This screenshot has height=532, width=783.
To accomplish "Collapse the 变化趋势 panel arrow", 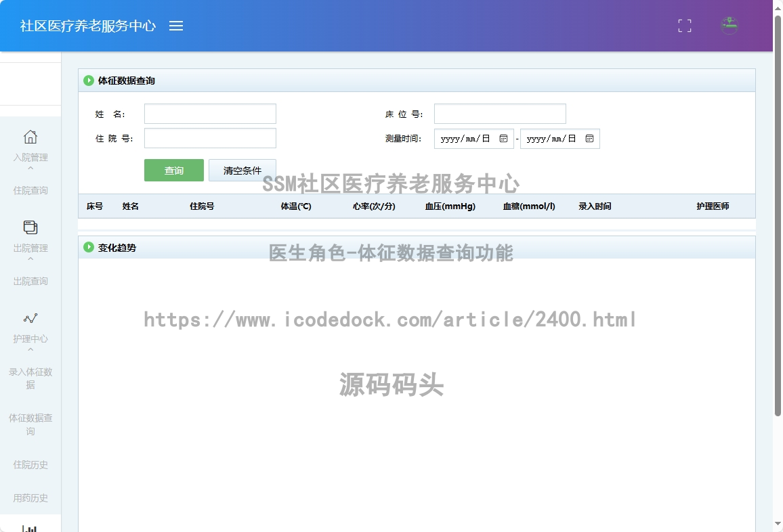I will (89, 248).
